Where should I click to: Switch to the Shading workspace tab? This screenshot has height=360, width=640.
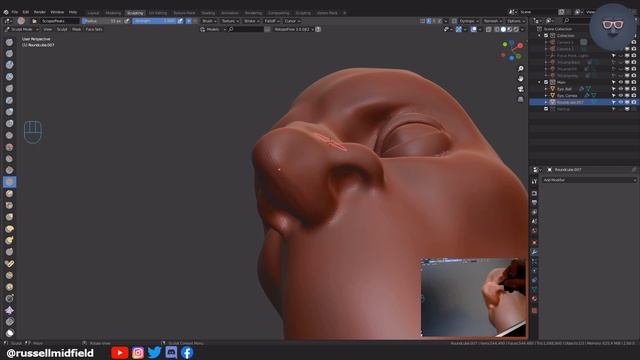[x=208, y=13]
